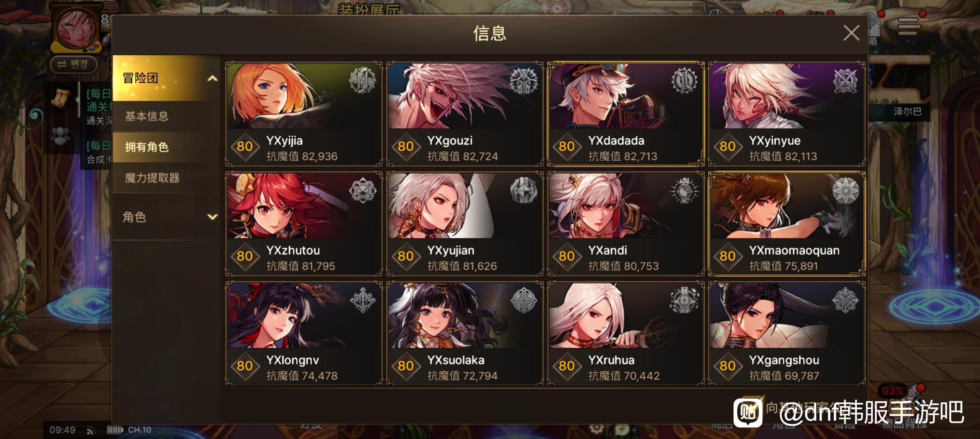Image resolution: width=980 pixels, height=439 pixels.
Task: Close the 信息 panel
Action: click(851, 33)
